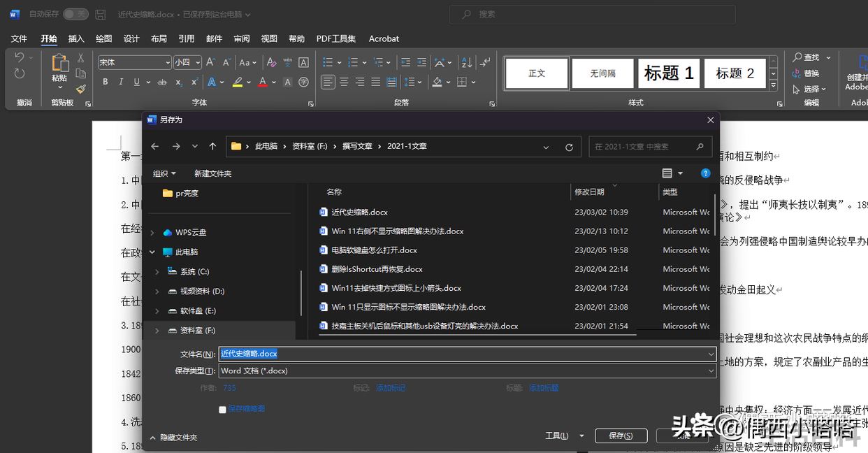Switch to the 布局 (Layout) tab
Image resolution: width=868 pixels, height=453 pixels.
(x=159, y=38)
